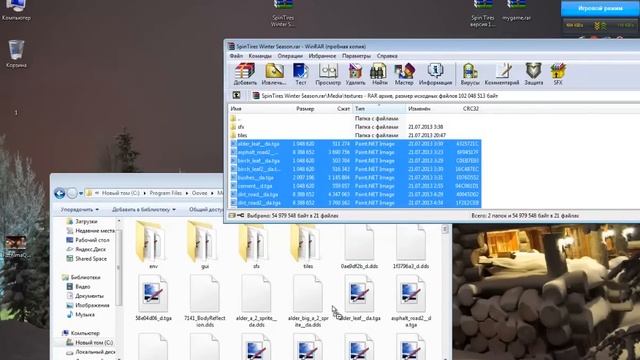
Task: Open Яндекс.Диск in the Explorer sidebar
Action: tap(86, 249)
